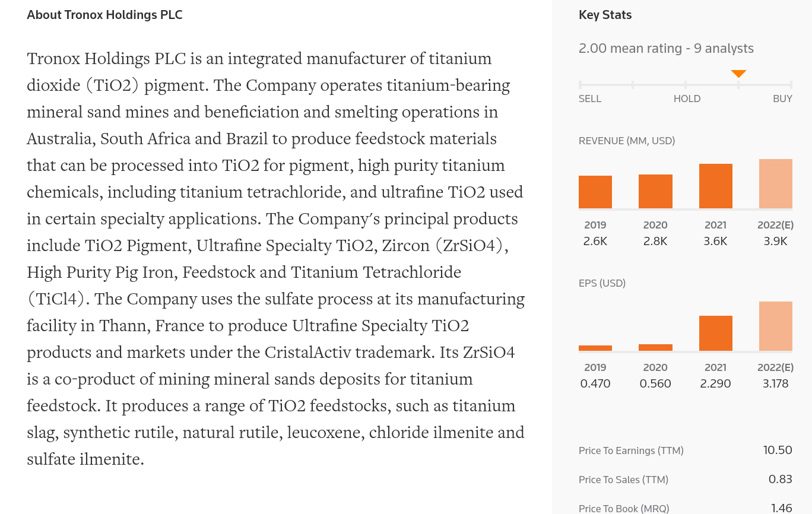
Task: Click the About Tronox Holdings PLC heading
Action: [x=104, y=15]
